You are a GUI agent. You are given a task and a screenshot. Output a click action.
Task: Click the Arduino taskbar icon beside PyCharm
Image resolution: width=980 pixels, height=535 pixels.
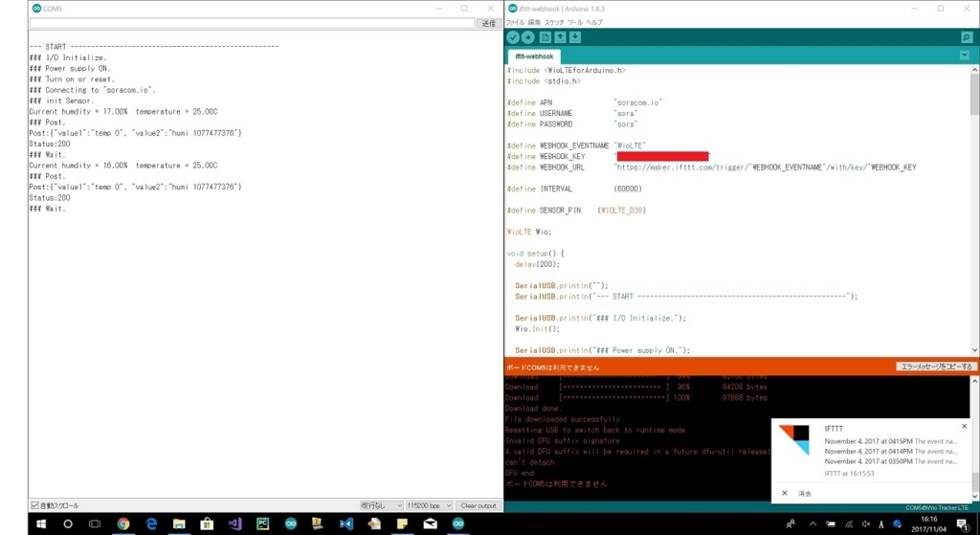[x=291, y=524]
